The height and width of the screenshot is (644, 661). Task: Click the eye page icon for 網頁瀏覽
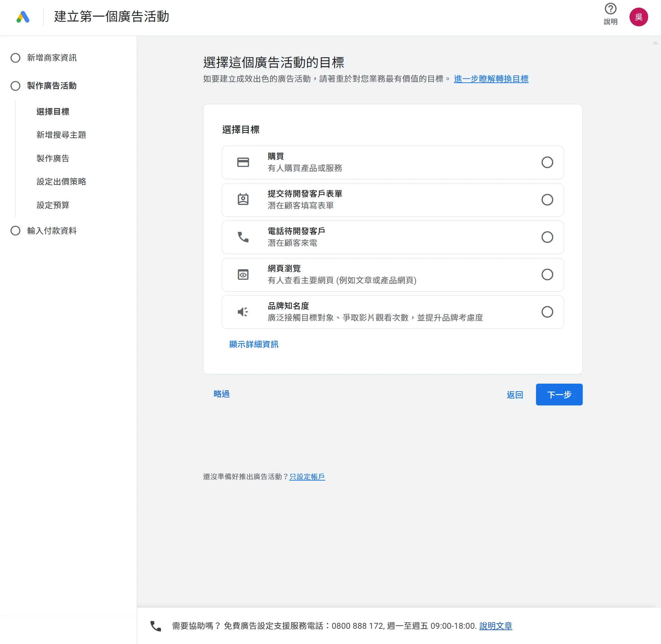coord(243,275)
